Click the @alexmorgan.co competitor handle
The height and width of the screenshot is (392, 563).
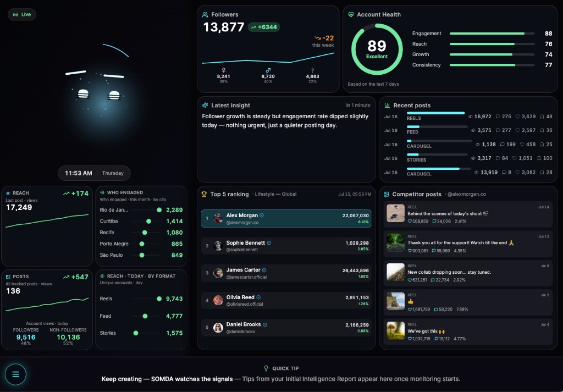466,194
